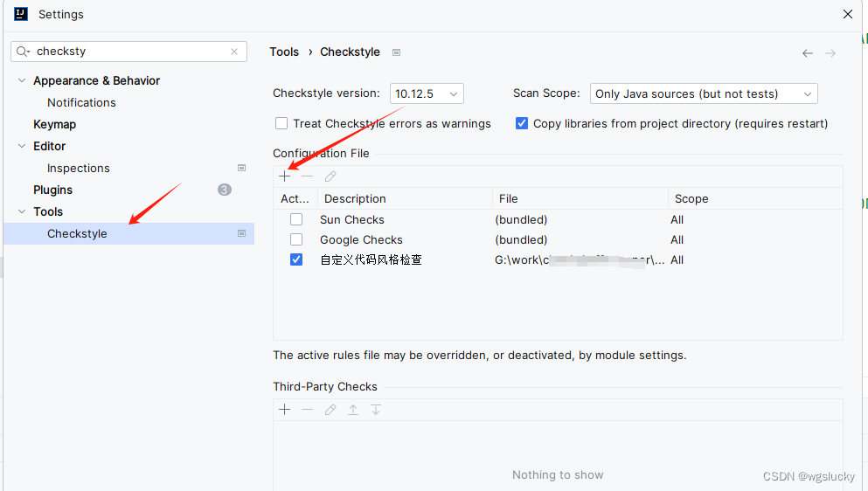Click the All scope cell for Sun Checks
Screen dimensions: 868x491
tap(677, 220)
